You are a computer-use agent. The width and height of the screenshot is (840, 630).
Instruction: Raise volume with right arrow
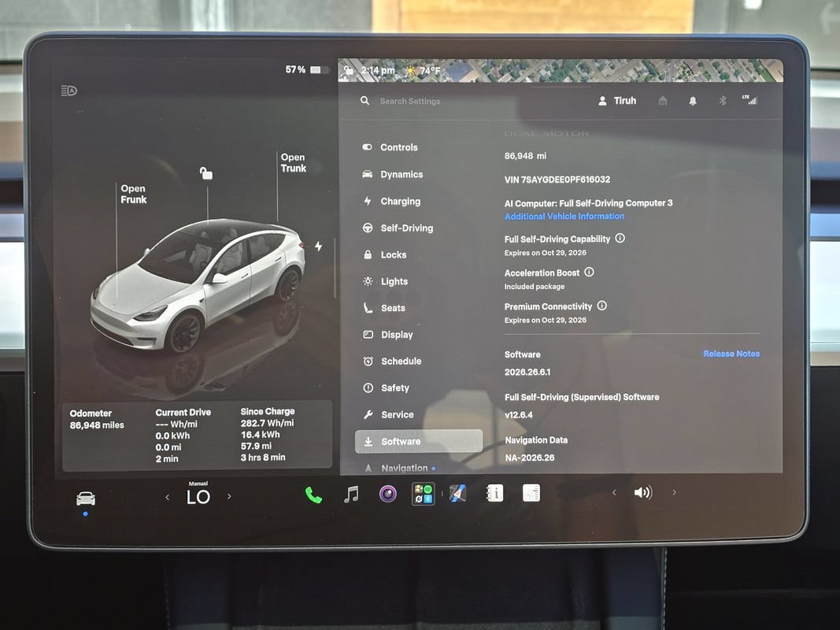coord(674,492)
